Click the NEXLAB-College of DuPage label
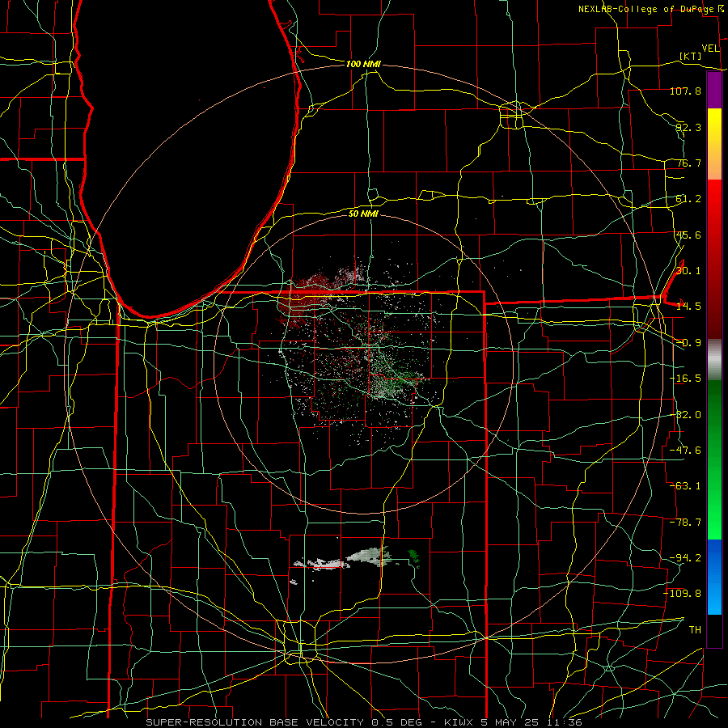The image size is (728, 728). [x=651, y=9]
